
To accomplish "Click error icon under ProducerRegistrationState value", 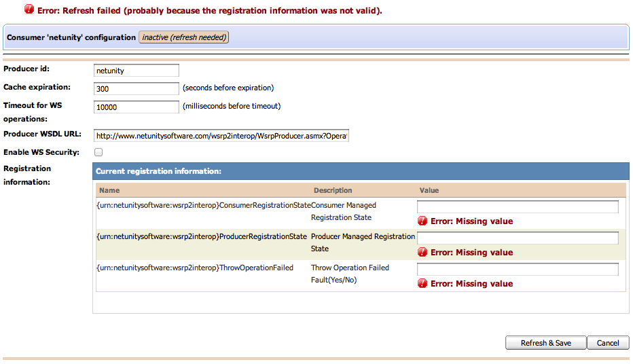I will coord(422,252).
